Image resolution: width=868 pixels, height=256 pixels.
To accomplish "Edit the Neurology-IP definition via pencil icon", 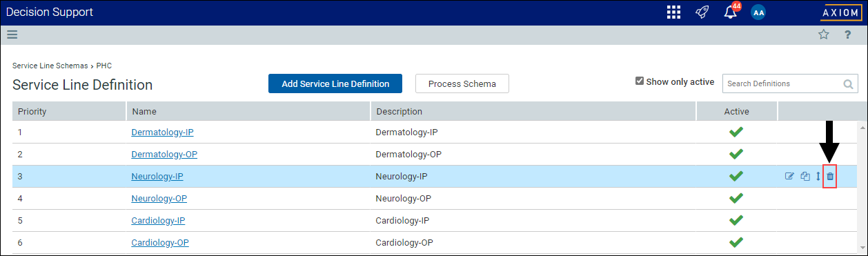I will [790, 176].
